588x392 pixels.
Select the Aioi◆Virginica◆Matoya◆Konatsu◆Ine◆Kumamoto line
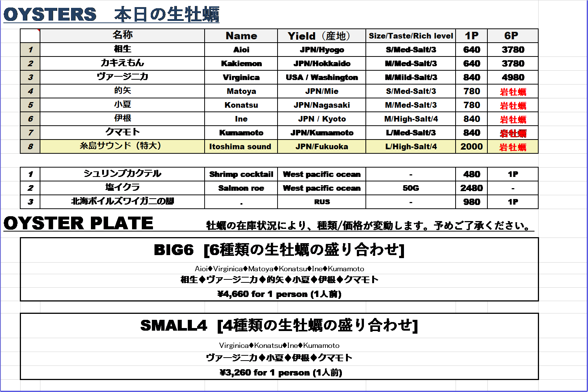tap(279, 269)
